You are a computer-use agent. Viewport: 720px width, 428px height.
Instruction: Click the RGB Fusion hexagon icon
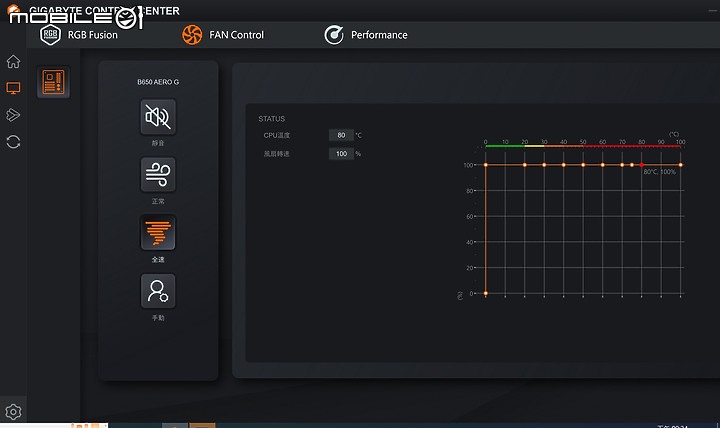point(51,35)
